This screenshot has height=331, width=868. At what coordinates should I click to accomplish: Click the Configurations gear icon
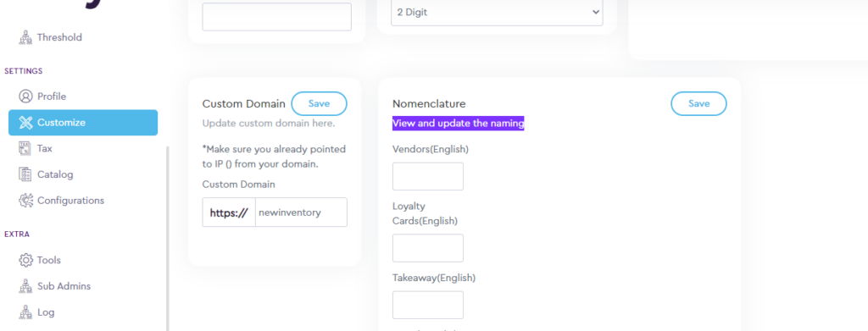click(25, 201)
